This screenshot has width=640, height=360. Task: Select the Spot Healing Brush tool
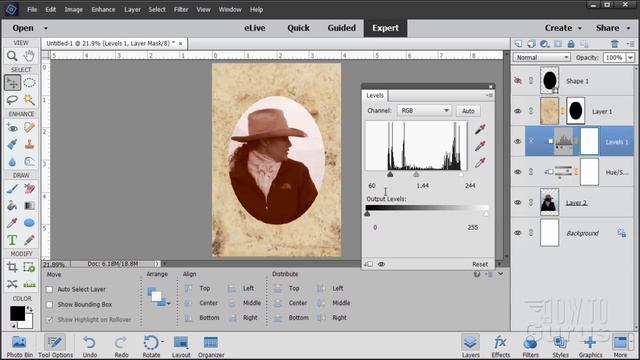pos(29,128)
